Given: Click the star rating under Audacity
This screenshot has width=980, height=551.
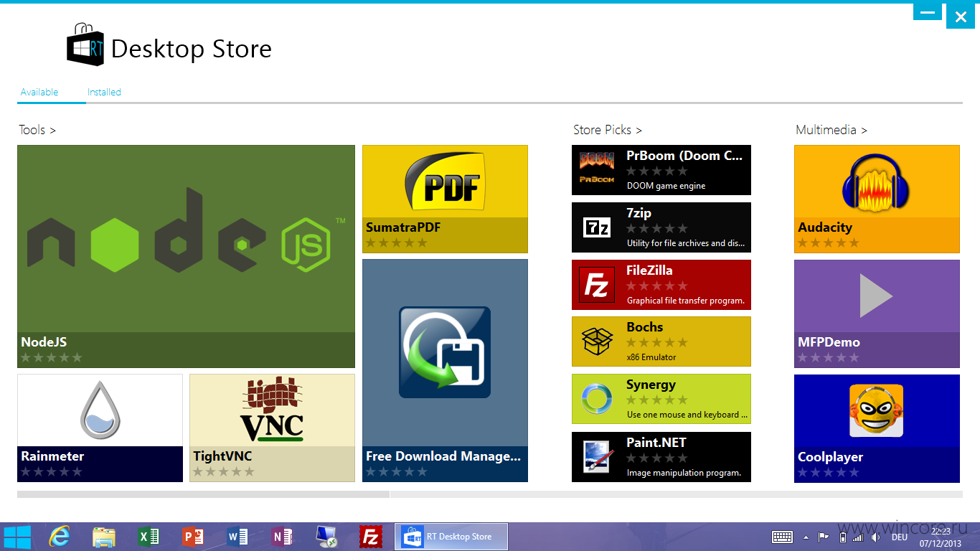Looking at the screenshot, I should pyautogui.click(x=829, y=243).
